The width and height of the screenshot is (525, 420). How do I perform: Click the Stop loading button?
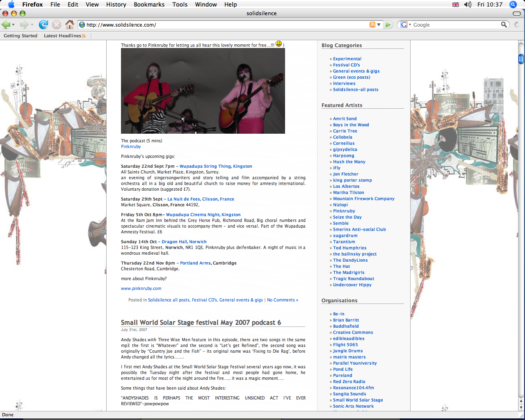click(x=57, y=25)
